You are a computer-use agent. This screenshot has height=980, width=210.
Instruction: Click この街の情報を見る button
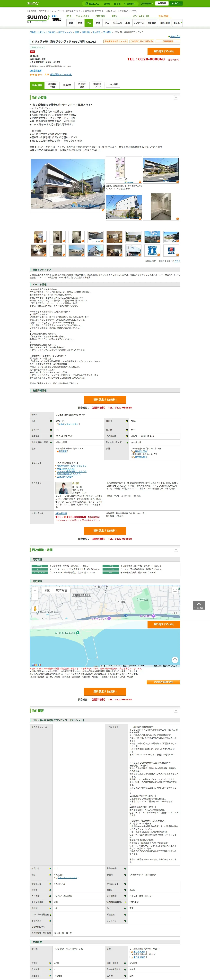164,682
